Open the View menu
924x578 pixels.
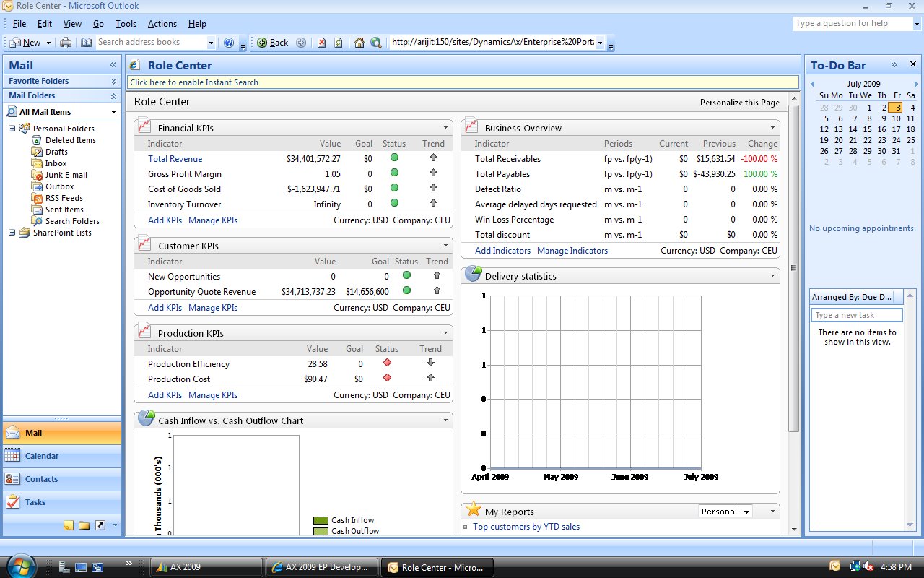point(72,24)
